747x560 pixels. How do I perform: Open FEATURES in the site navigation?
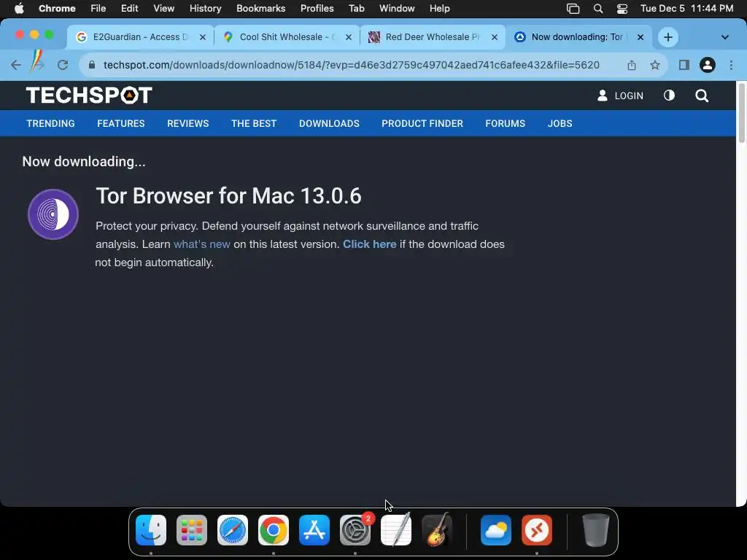pyautogui.click(x=120, y=123)
